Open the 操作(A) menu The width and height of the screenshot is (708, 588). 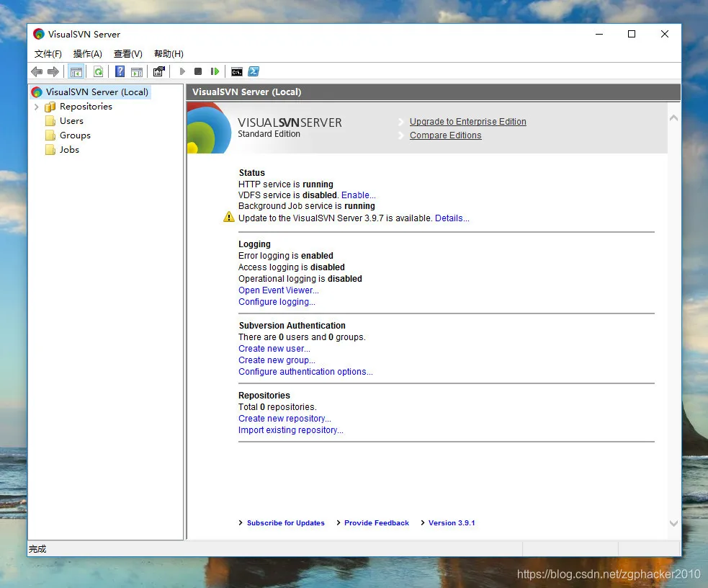click(x=87, y=53)
